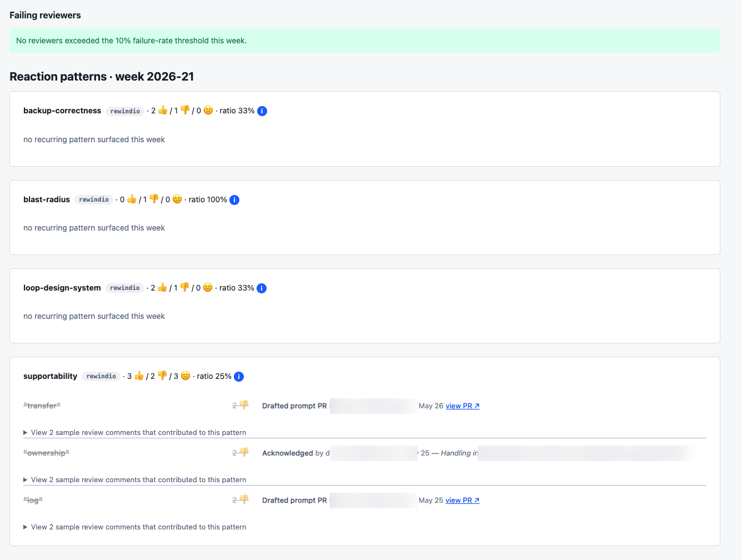Click thumbs-down icon on "transfer" pattern
Viewport: 742px width, 560px height.
click(x=244, y=406)
